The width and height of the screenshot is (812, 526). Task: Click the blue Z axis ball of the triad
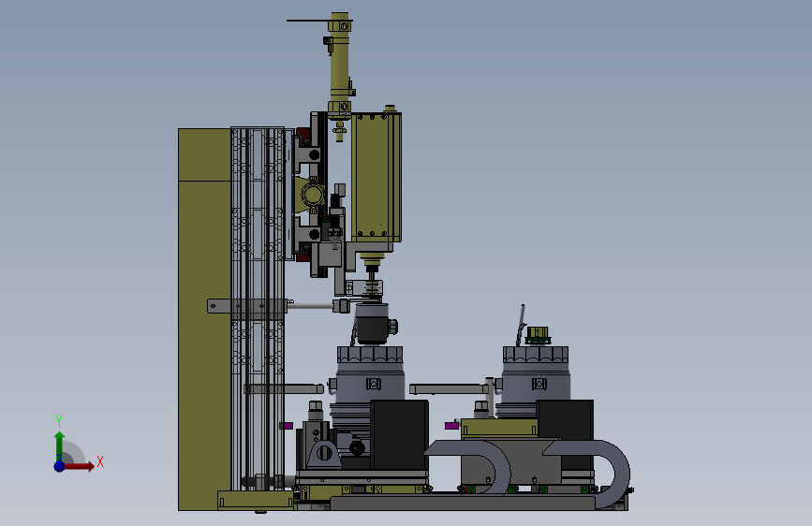click(60, 466)
